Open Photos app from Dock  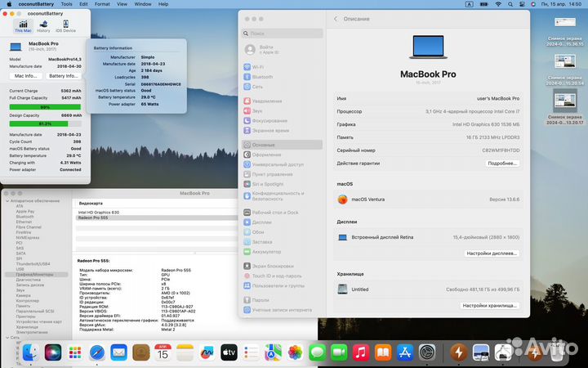pos(295,352)
